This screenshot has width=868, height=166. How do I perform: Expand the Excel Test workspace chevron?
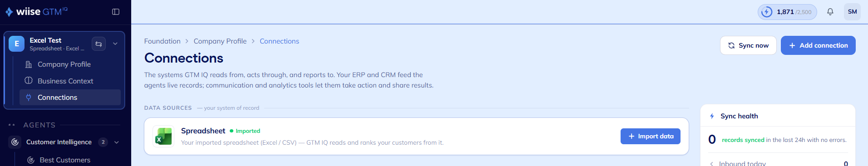point(115,44)
